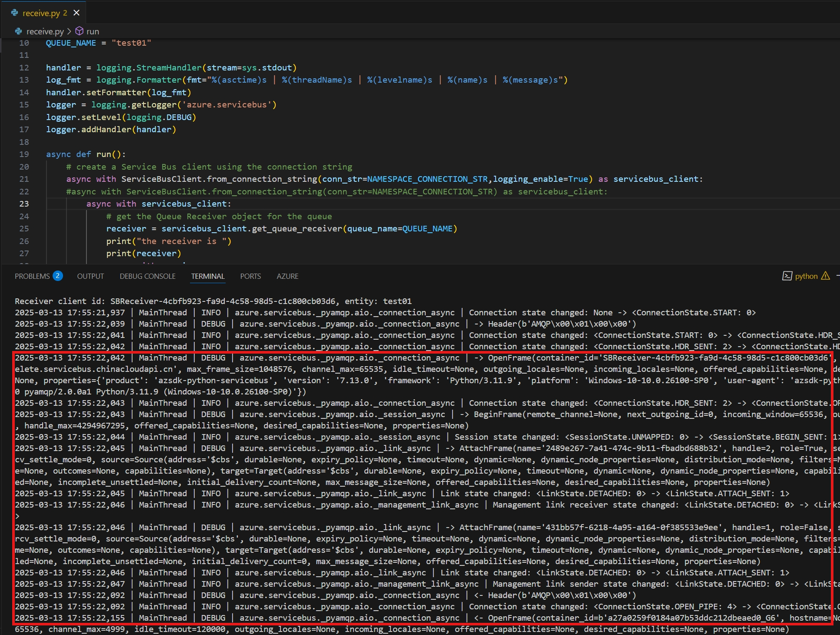Open the receive.py breadcrumb item
Image resolution: width=840 pixels, height=635 pixels.
[45, 31]
